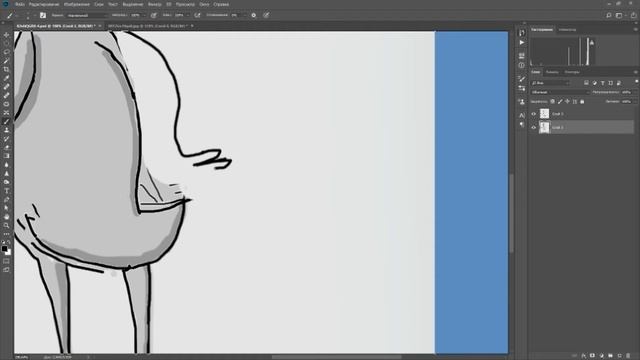The height and width of the screenshot is (360, 640).
Task: Filter layers by text type icon
Action: pos(602,83)
